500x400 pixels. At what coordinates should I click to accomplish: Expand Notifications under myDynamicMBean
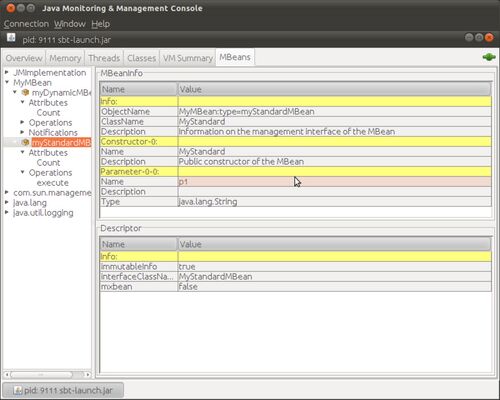(22, 132)
